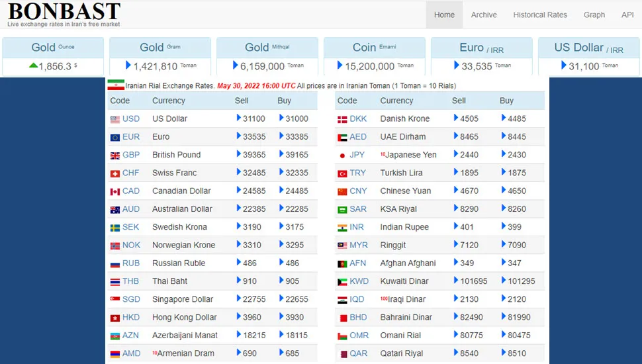The image size is (642, 364).
Task: Go to the Historical Rates page
Action: click(x=540, y=15)
